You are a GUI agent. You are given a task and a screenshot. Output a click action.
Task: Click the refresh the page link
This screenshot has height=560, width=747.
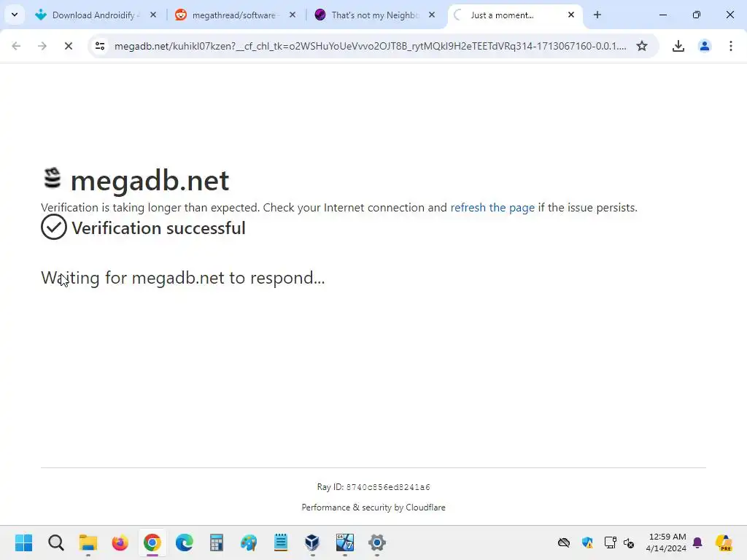tap(492, 208)
